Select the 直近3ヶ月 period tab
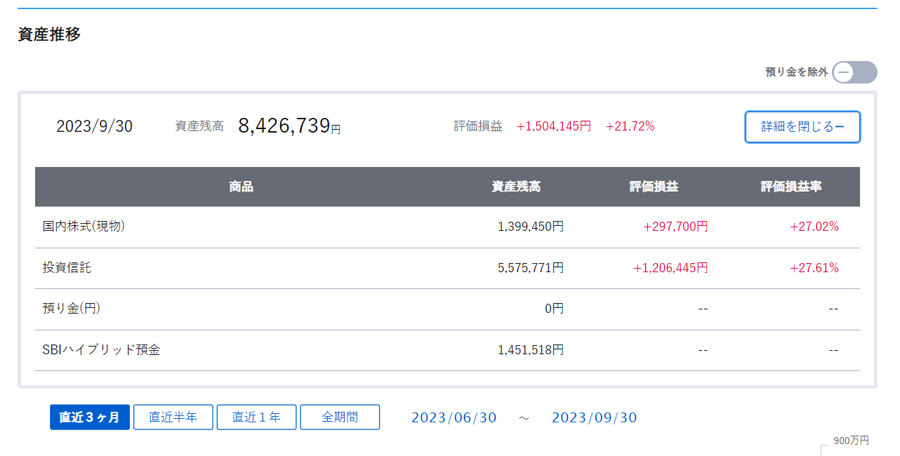 click(90, 417)
